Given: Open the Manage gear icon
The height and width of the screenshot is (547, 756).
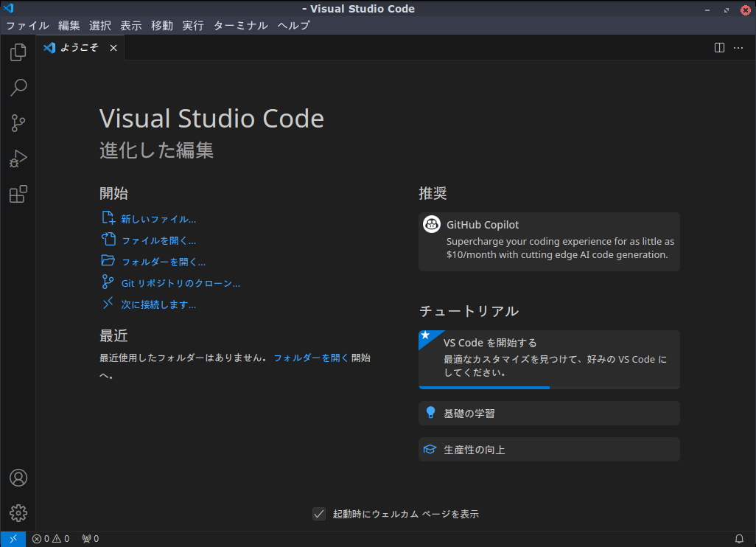Looking at the screenshot, I should coord(18,513).
